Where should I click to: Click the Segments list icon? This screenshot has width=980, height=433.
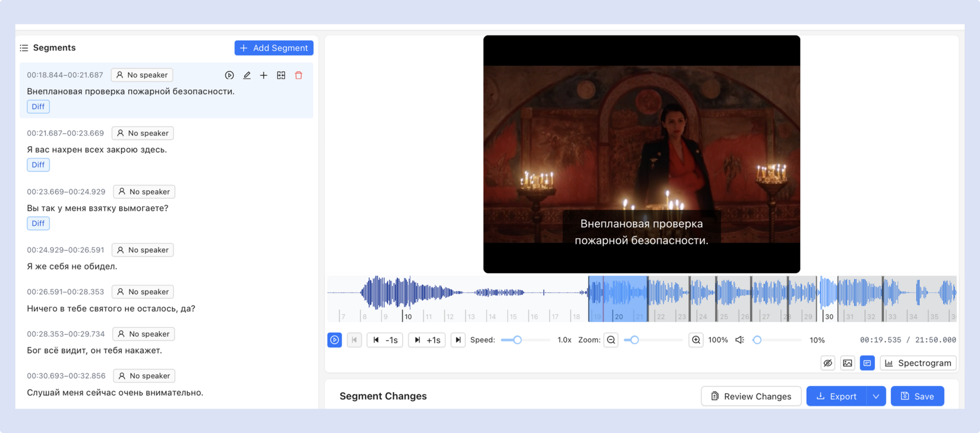pyautogui.click(x=24, y=48)
